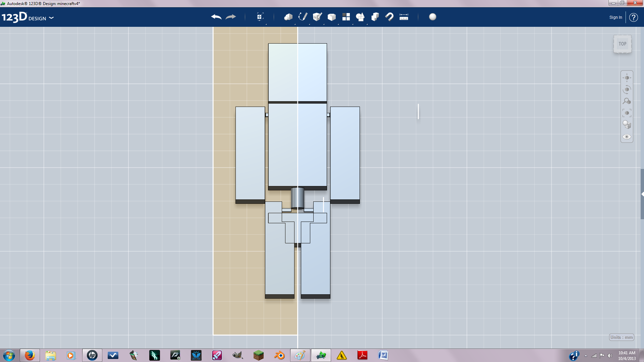Expand the Sketch dropdown arrow
Viewport: 644px width, 362px height.
tap(309, 24)
